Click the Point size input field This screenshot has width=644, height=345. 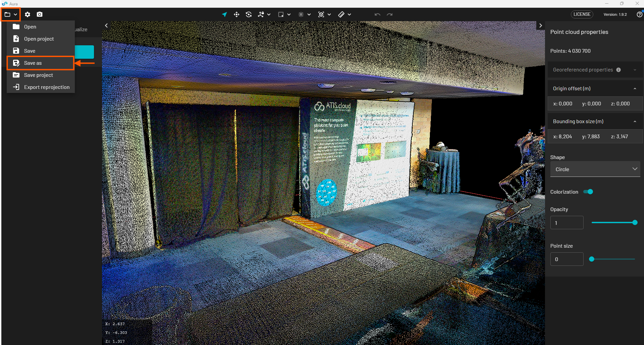566,259
